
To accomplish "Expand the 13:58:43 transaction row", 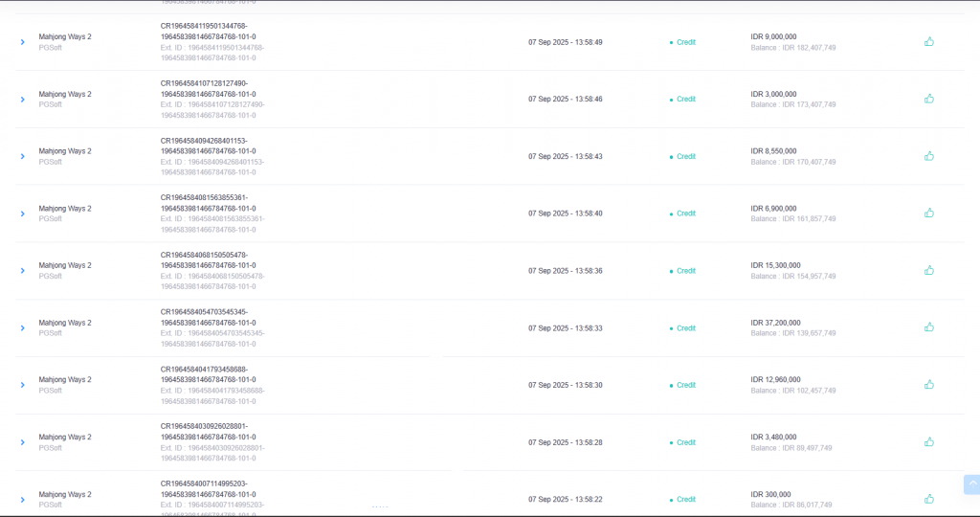I will [x=23, y=156].
